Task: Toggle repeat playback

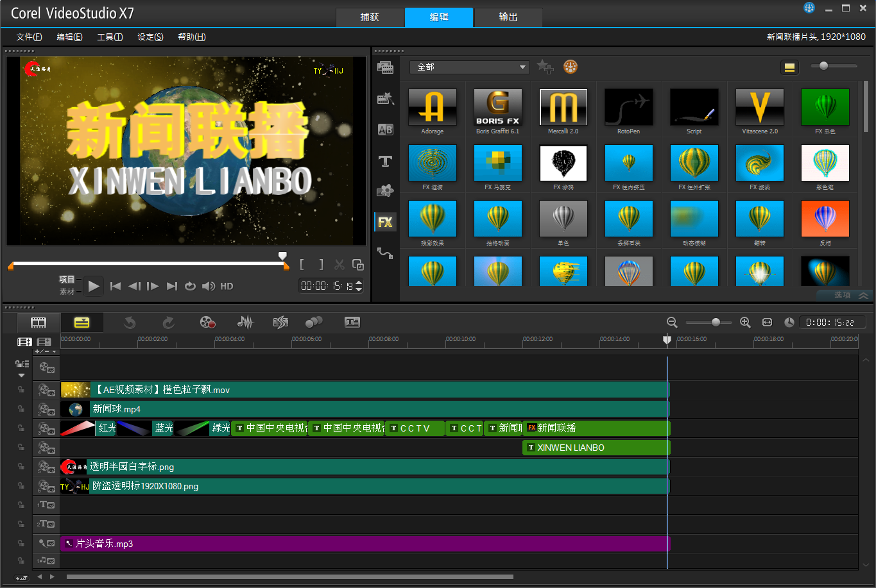Action: coord(190,286)
